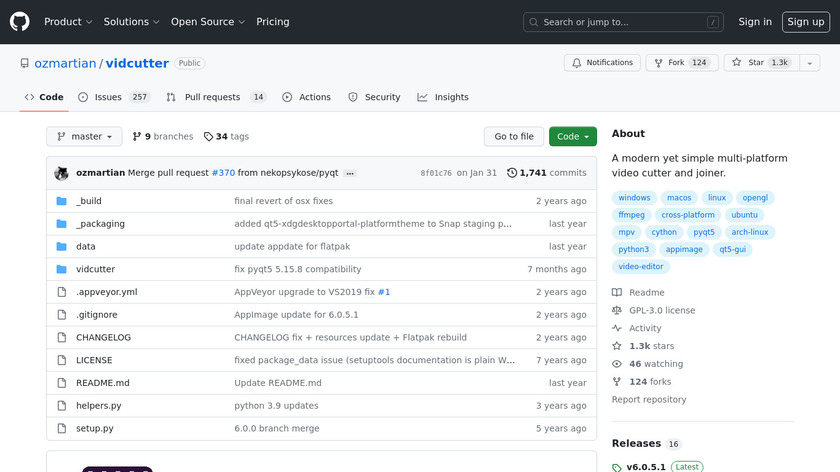Click the Activity pulse icon

click(x=617, y=328)
